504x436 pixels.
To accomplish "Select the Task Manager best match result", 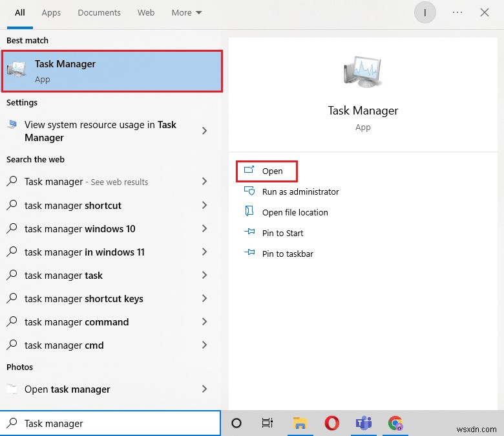I will [x=112, y=71].
